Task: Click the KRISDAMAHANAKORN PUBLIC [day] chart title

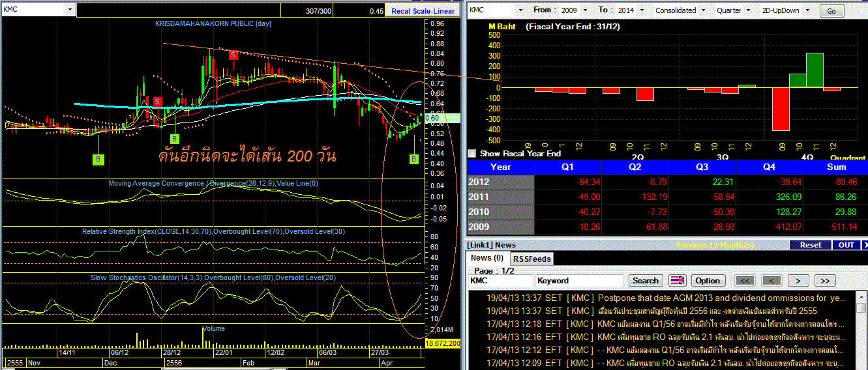Action: pos(213,23)
